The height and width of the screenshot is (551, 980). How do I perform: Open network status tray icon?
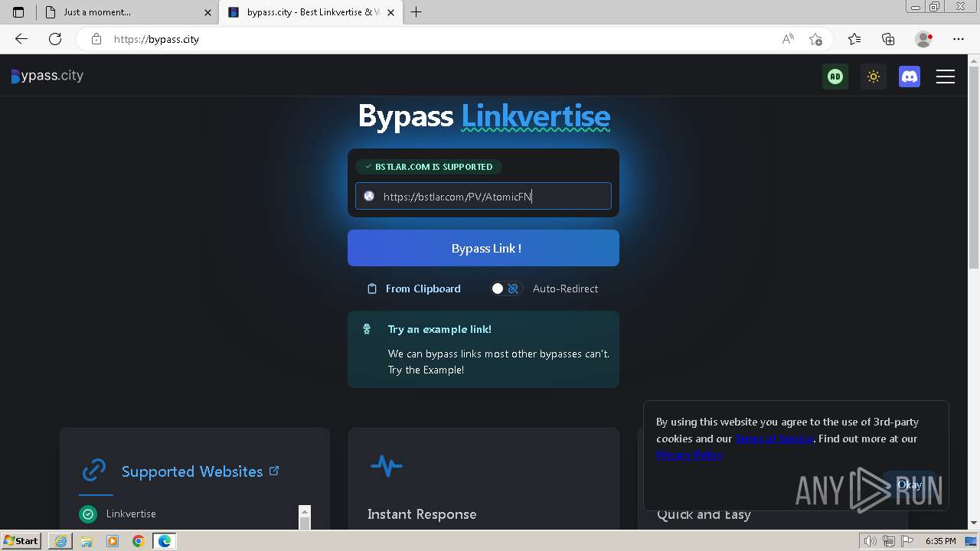point(888,541)
